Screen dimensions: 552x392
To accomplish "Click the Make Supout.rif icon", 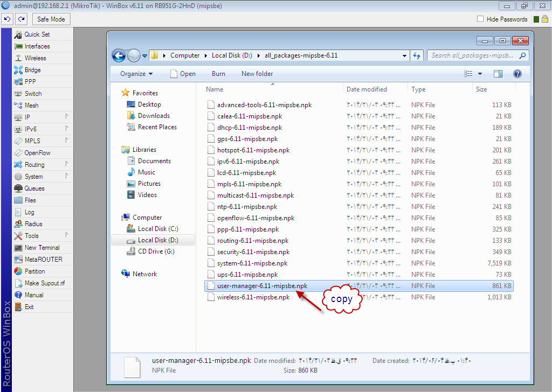I will pyautogui.click(x=18, y=283).
